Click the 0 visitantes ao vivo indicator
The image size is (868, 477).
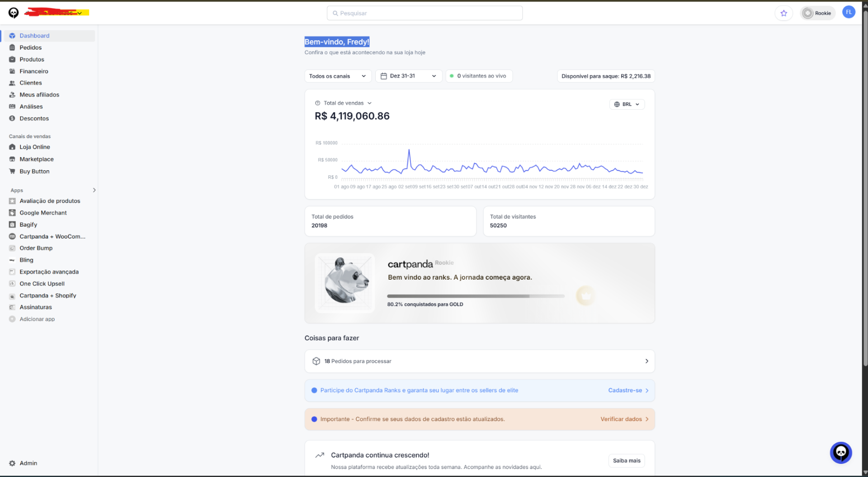pyautogui.click(x=479, y=76)
